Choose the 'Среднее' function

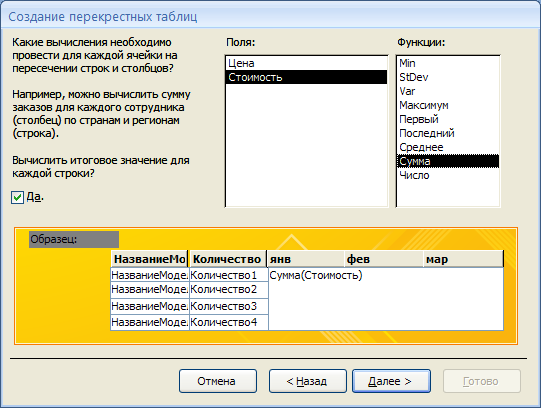click(448, 147)
